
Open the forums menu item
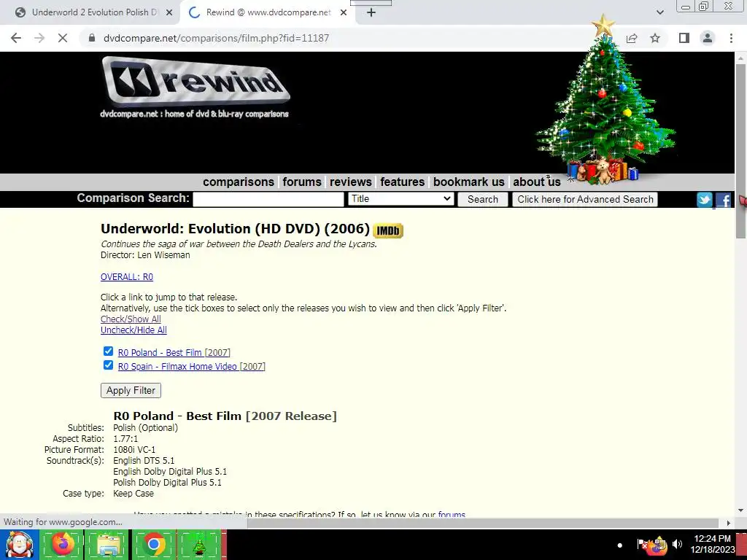[302, 182]
